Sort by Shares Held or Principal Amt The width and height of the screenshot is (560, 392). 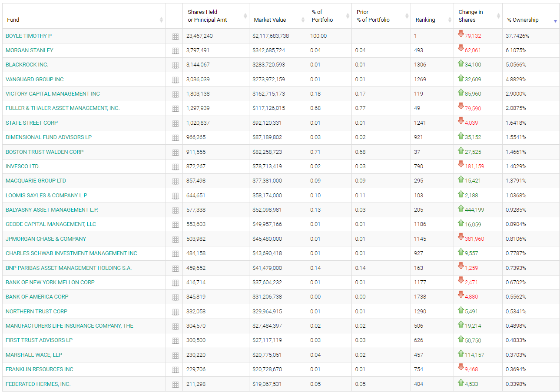[216, 16]
